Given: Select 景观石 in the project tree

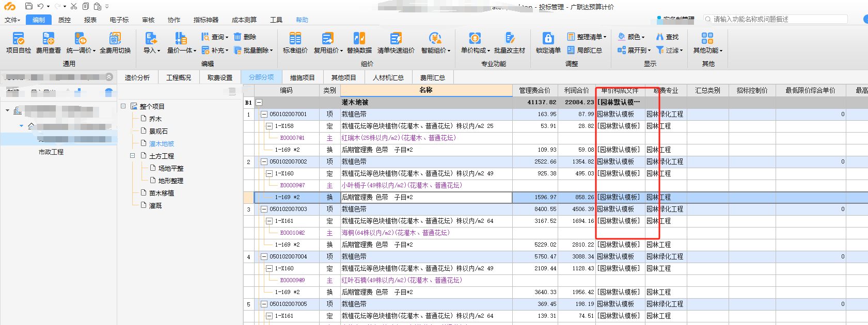Looking at the screenshot, I should click(159, 131).
